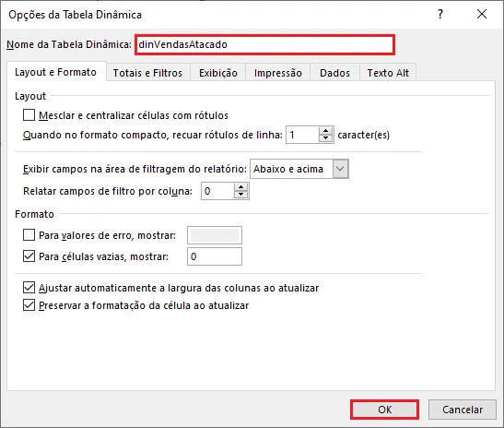Disable Ajustar automaticamente a largura das colunas

coord(29,288)
